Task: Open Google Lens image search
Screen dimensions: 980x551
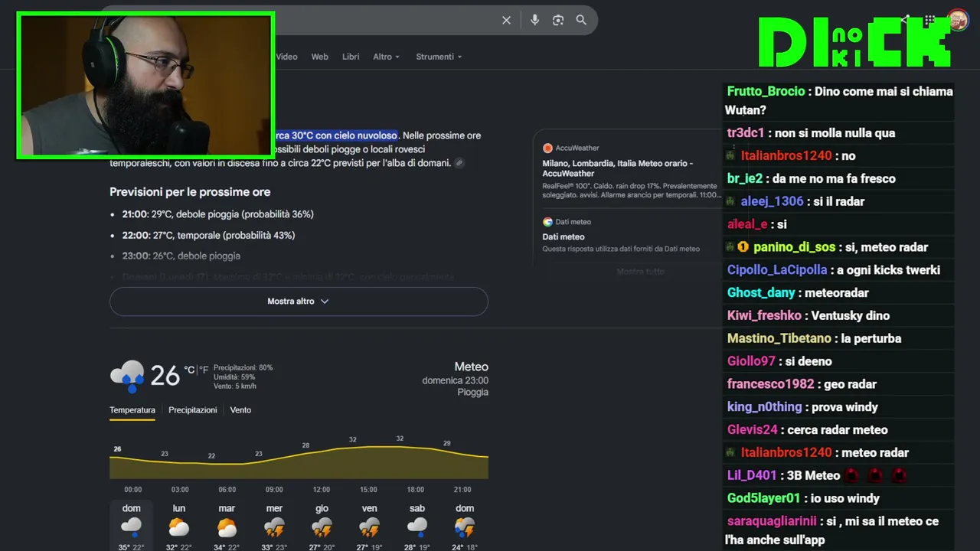Action: click(558, 21)
